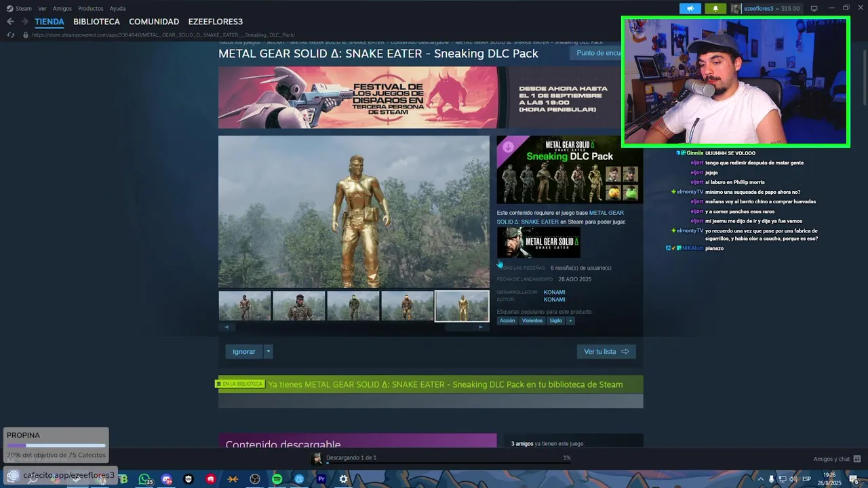Viewport: 868px width, 488px height.
Task: Open Adobe Premiere Pro from the taskbar
Action: (321, 479)
